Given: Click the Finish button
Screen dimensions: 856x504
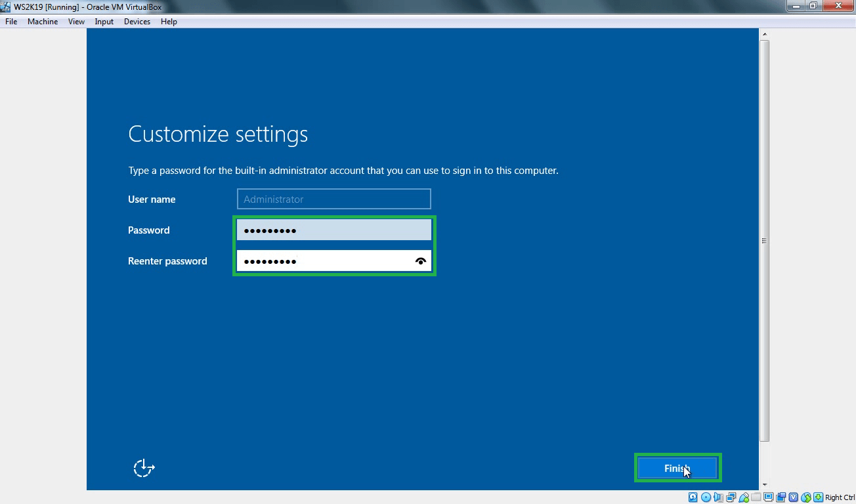Looking at the screenshot, I should (x=677, y=468).
